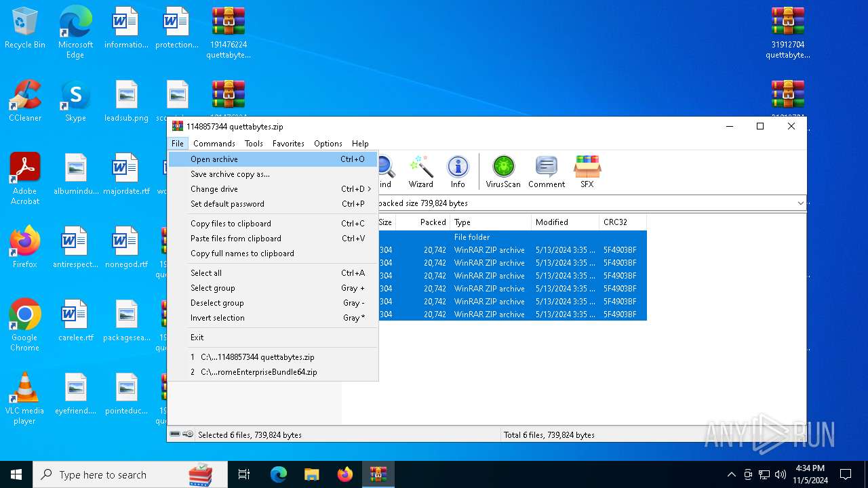Select nonegod.rtf desktop file
Viewport: 868px width, 488px height.
click(x=126, y=247)
